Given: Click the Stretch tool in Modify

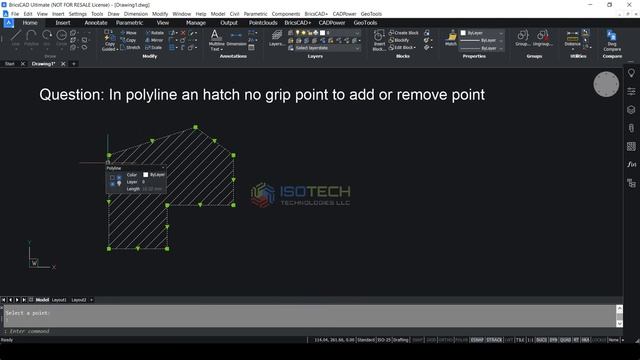Looking at the screenshot, I should pyautogui.click(x=130, y=47).
